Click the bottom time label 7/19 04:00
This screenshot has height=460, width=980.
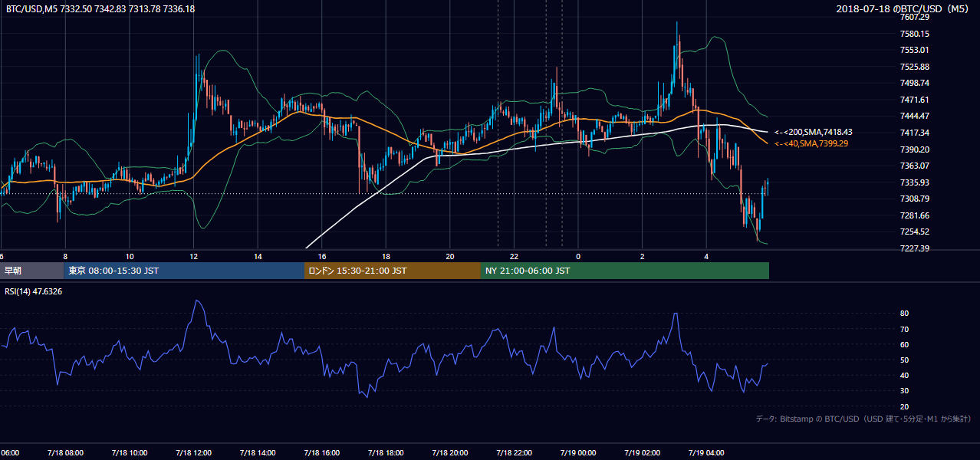(x=706, y=452)
